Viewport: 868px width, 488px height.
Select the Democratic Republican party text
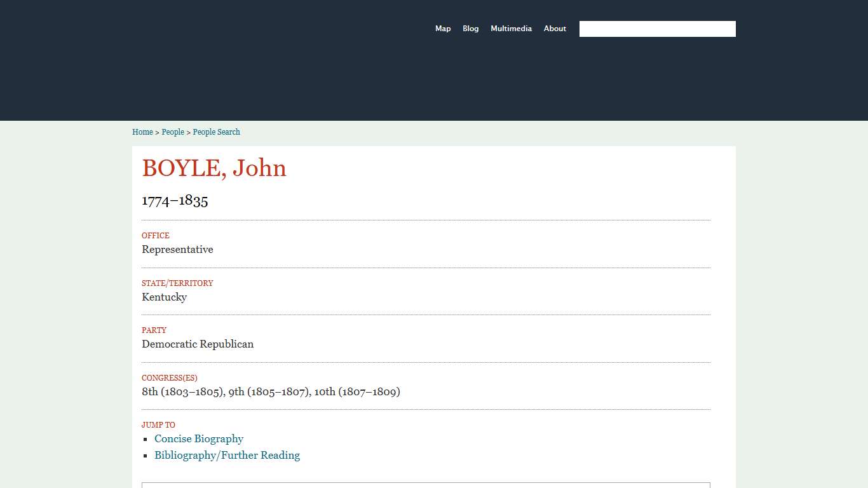click(198, 344)
